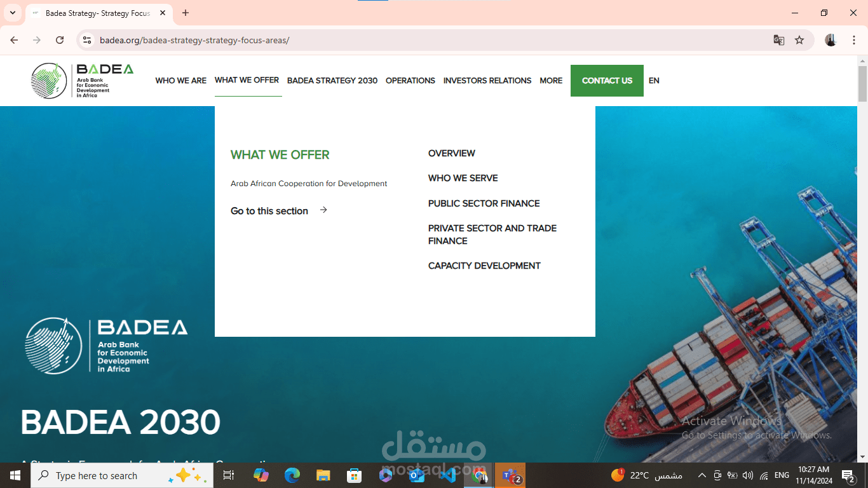This screenshot has height=488, width=868.
Task: Click the white BADEA logo on the banner
Action: pos(106,346)
